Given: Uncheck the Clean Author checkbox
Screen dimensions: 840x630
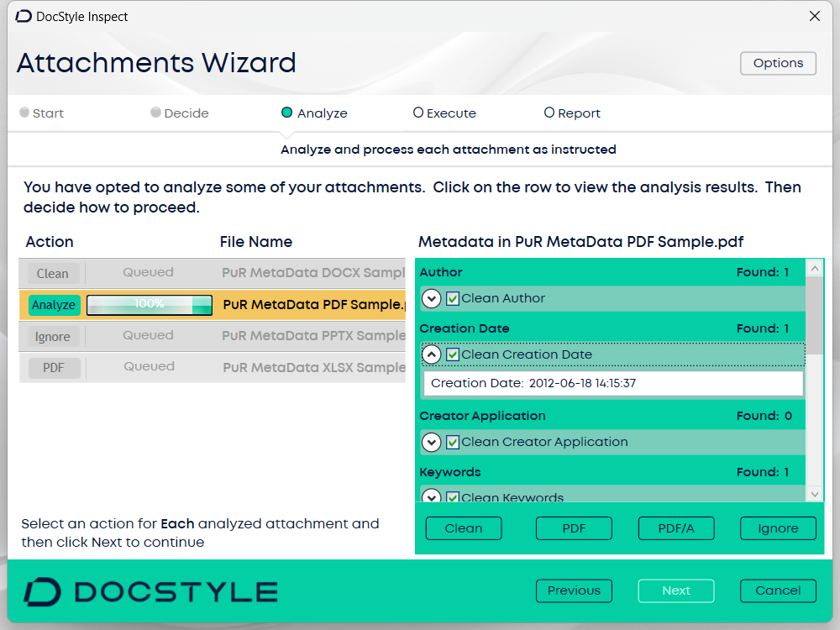Looking at the screenshot, I should click(453, 298).
